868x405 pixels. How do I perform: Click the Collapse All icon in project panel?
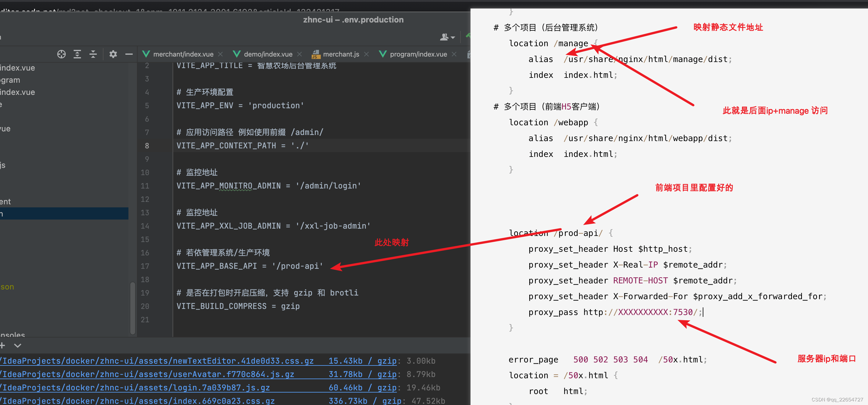93,54
